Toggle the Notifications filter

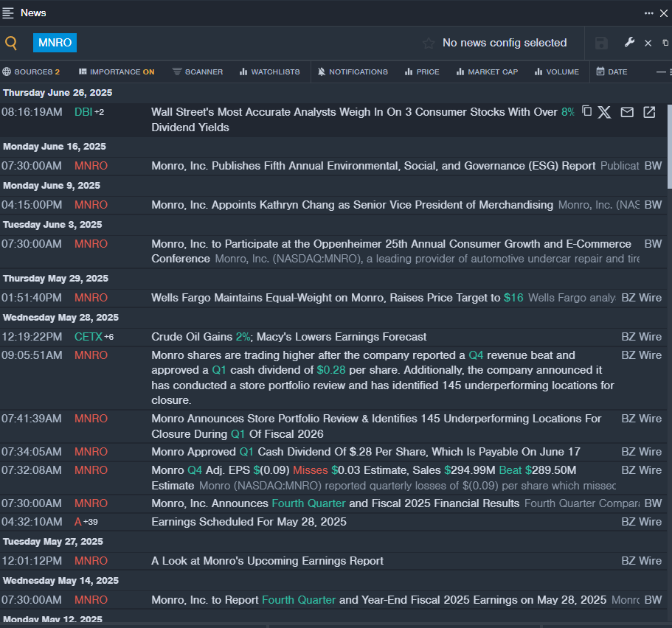[x=353, y=72]
